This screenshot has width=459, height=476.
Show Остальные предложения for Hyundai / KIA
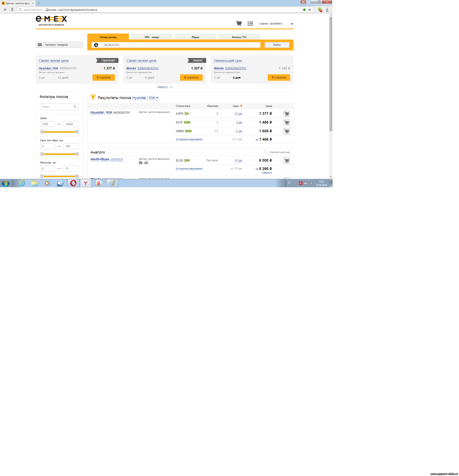[189, 139]
